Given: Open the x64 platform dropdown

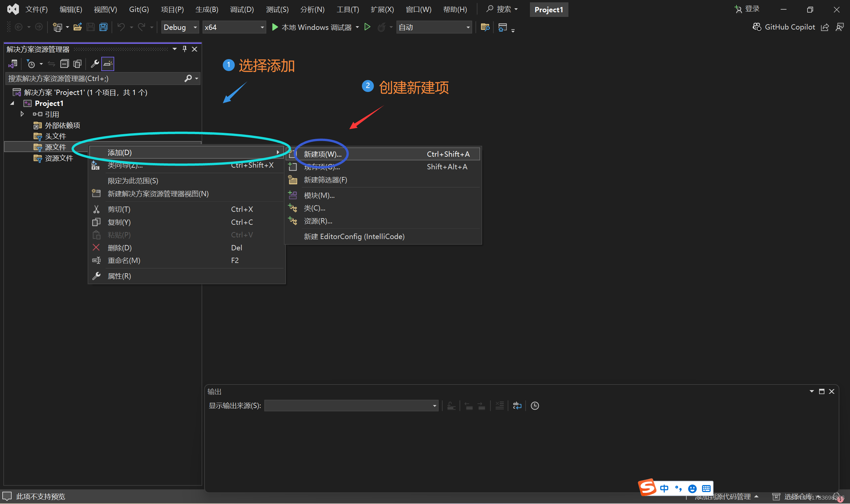Looking at the screenshot, I should pyautogui.click(x=234, y=27).
